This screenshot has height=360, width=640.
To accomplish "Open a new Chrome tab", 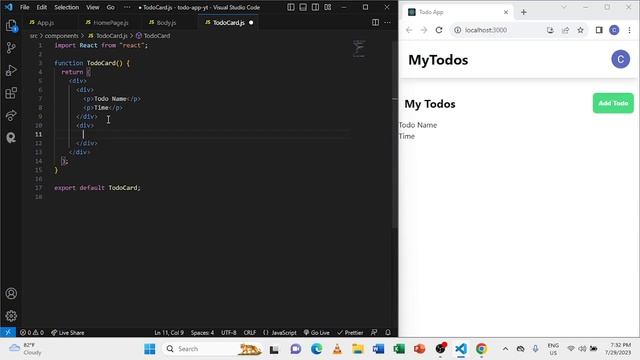I will 524,12.
